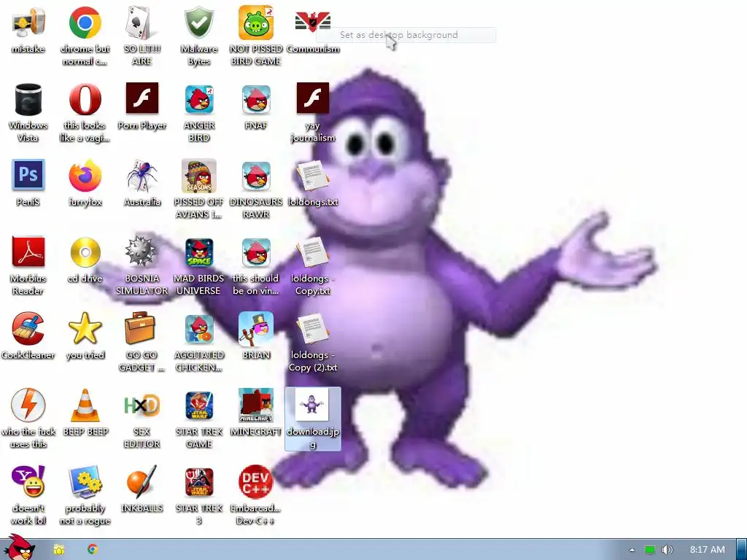Image resolution: width=747 pixels, height=560 pixels.
Task: Open the furryfox Firefox icon
Action: point(85,176)
